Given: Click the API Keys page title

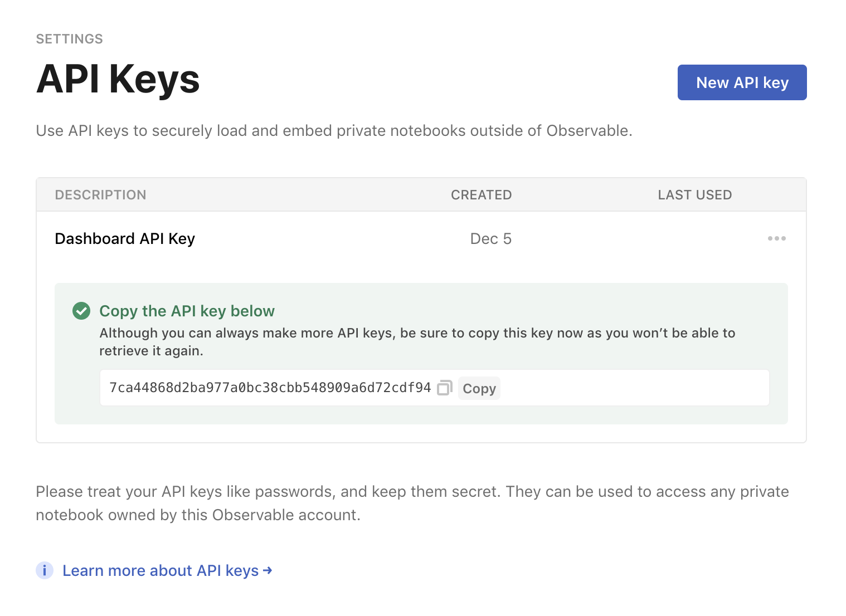Looking at the screenshot, I should point(118,80).
